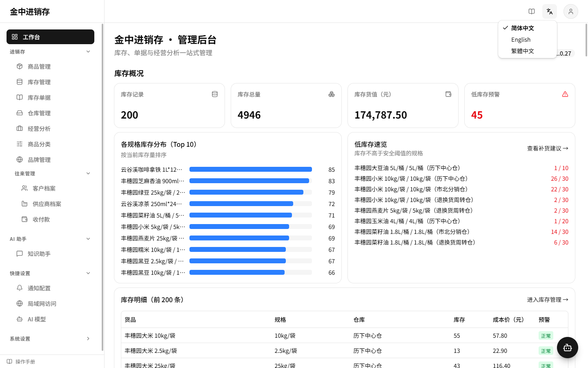Screen dimensions: 588x368
Task: Click the 低库存预警 card showing 45
Action: click(519, 105)
